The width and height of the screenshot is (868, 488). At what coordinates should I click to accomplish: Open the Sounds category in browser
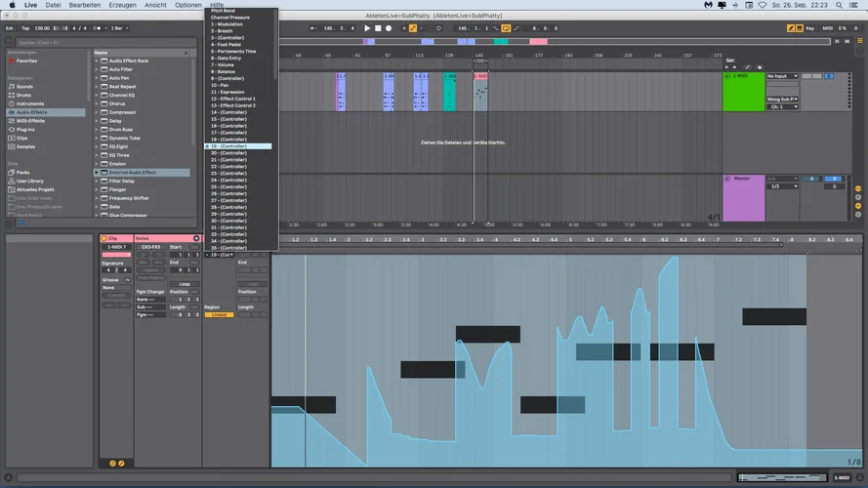tap(24, 86)
